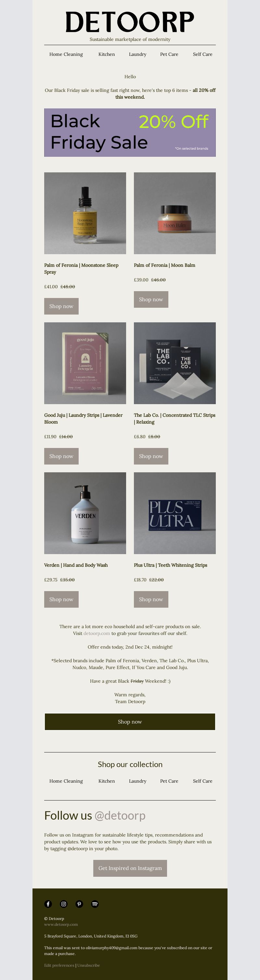The width and height of the screenshot is (260, 980).
Task: Click Shop now under Verden Hand Wash
Action: [x=61, y=599]
